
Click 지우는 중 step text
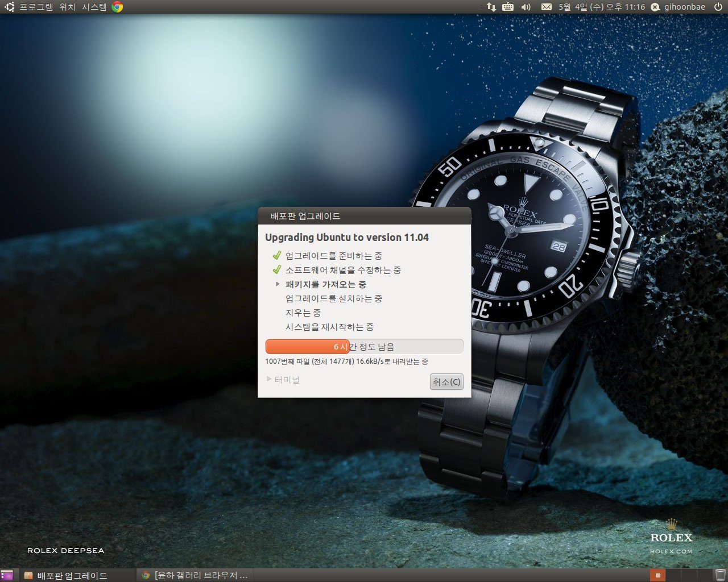[x=303, y=313]
